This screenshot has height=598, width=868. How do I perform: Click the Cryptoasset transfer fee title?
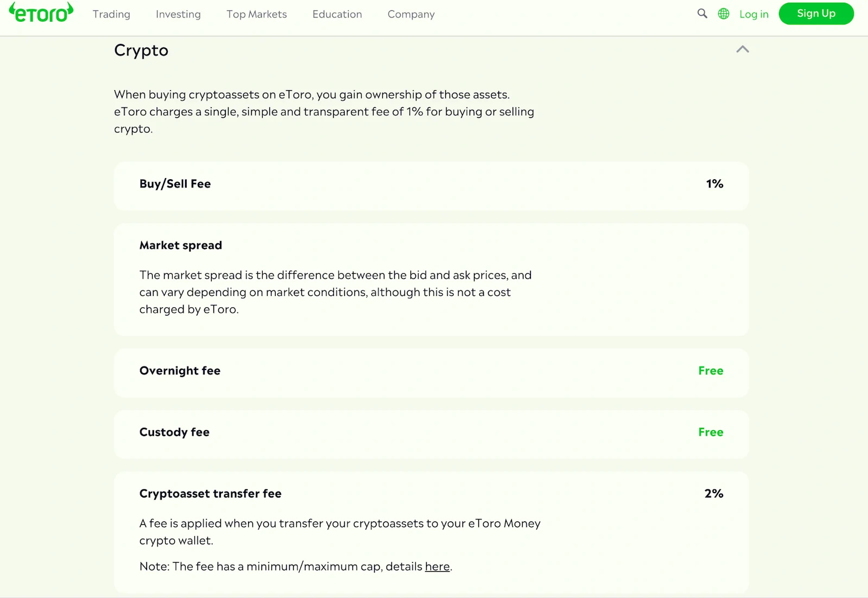pyautogui.click(x=210, y=493)
